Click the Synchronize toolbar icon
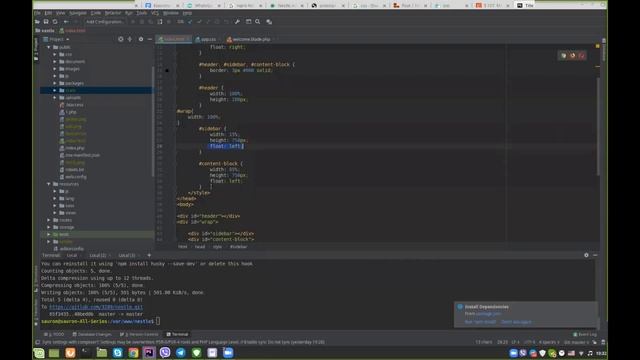The height and width of the screenshot is (360, 640). (x=55, y=22)
